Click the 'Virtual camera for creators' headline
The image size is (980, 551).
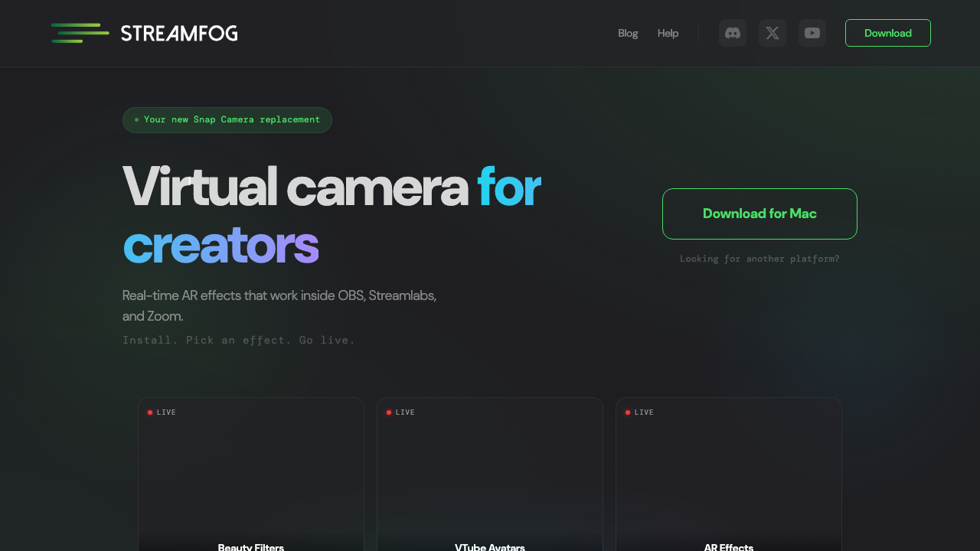point(332,216)
